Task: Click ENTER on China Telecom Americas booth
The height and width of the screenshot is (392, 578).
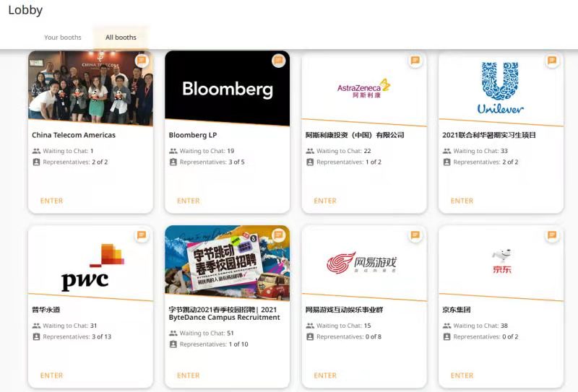Action: click(51, 201)
